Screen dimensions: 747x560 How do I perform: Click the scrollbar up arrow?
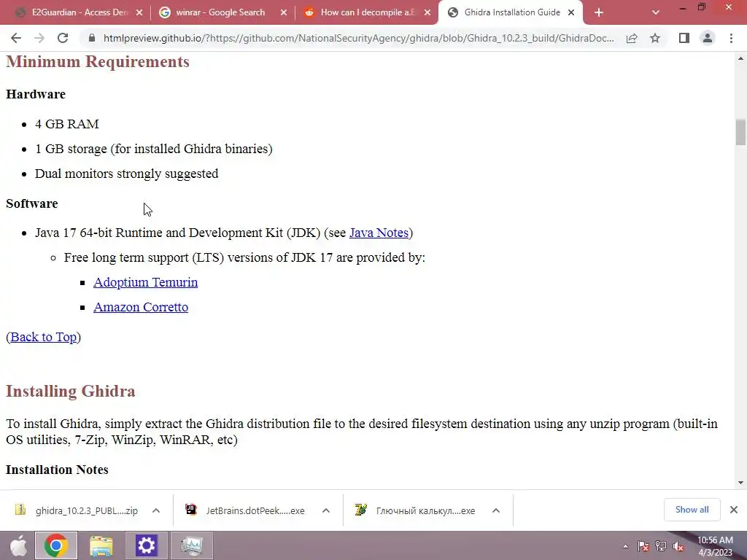(740, 58)
